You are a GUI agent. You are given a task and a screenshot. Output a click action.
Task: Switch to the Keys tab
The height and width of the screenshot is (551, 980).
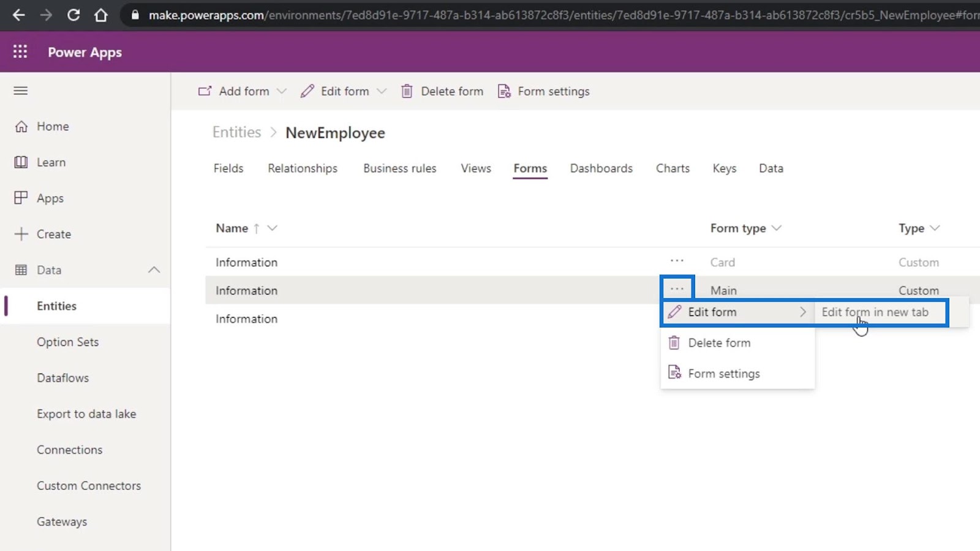[x=725, y=168]
